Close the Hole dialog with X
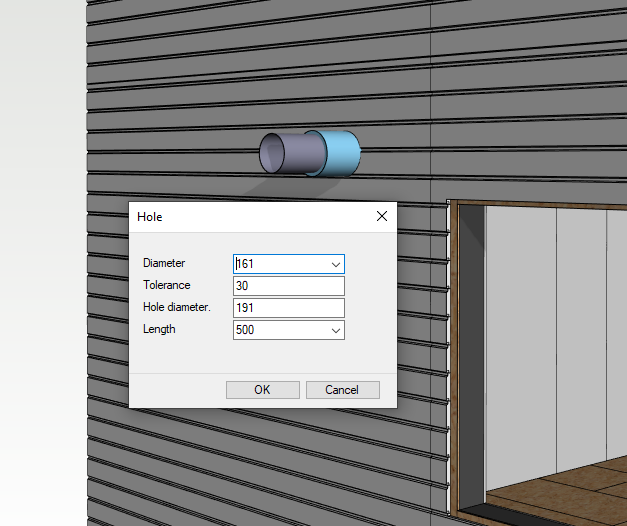This screenshot has width=627, height=526. point(381,216)
